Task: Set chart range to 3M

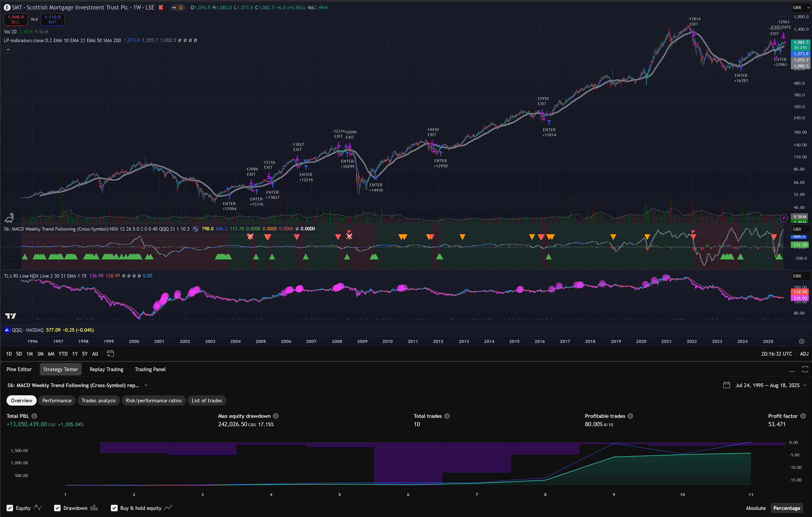Action: point(40,354)
